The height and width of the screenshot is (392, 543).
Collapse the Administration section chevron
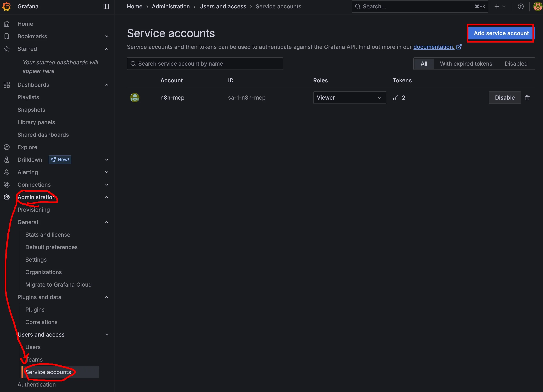click(x=107, y=197)
